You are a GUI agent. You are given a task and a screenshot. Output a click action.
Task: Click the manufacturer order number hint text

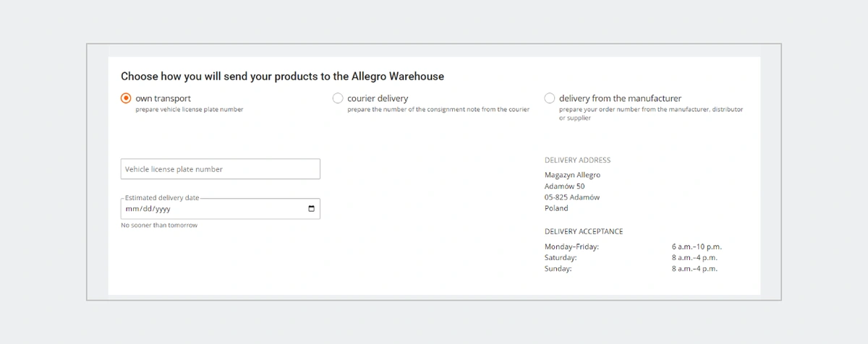(651, 114)
